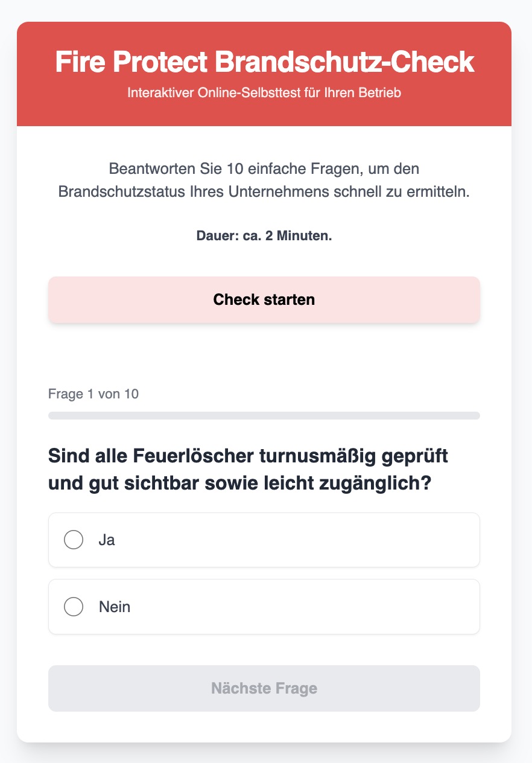Screen dimensions: 532x763
Task: Click the Dauer: ca. 2 Minuten text
Action: [264, 235]
